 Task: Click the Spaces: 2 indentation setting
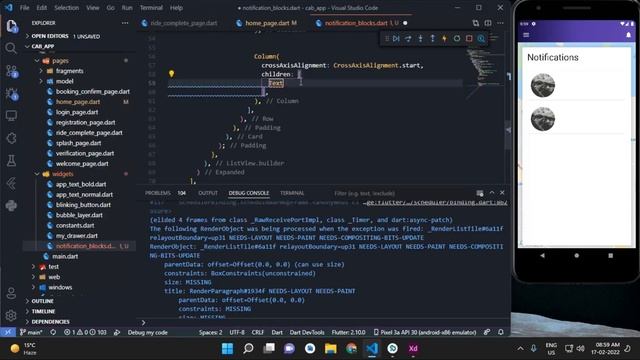pos(211,332)
